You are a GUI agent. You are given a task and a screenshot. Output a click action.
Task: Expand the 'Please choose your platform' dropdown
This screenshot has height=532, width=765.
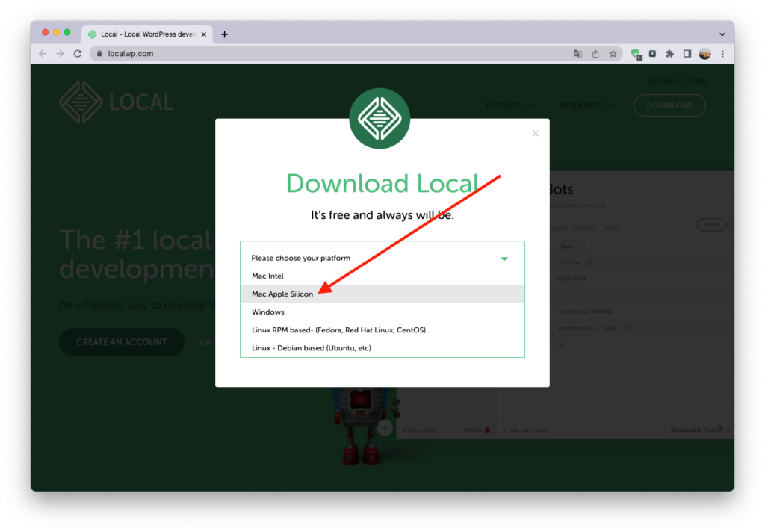point(382,258)
